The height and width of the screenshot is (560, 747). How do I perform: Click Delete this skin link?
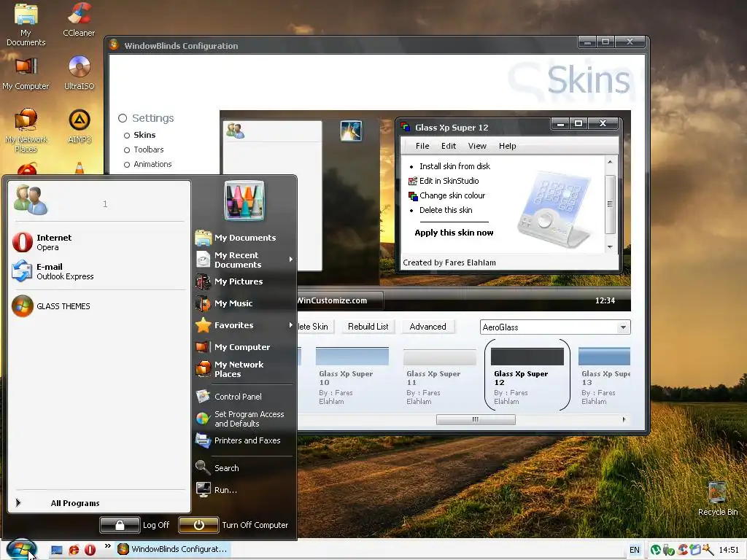coord(446,210)
